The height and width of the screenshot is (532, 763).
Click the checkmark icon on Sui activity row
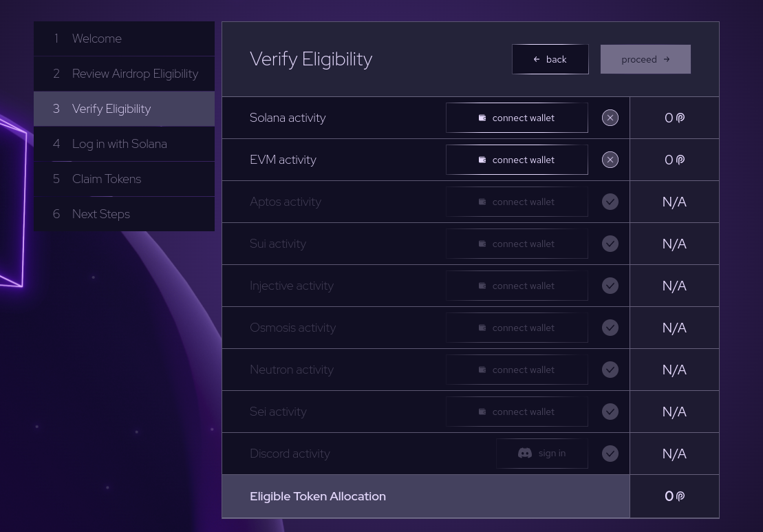click(x=610, y=244)
